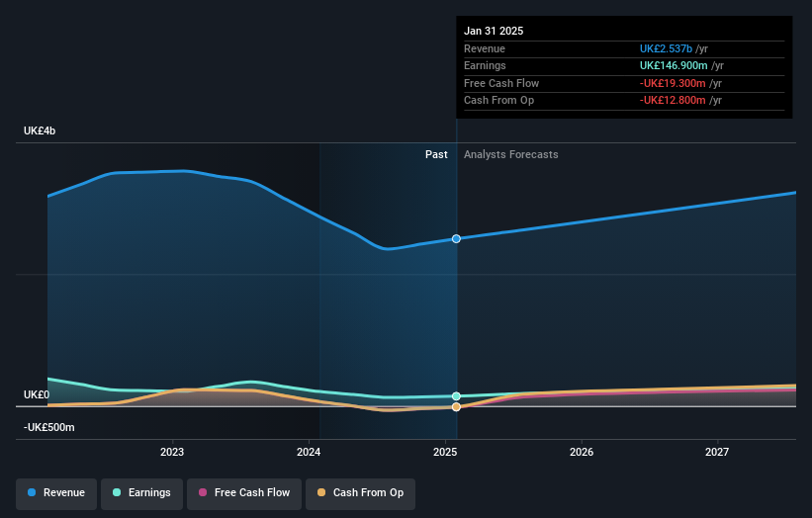Click the Free Cash Flow tooltip row label

501,83
